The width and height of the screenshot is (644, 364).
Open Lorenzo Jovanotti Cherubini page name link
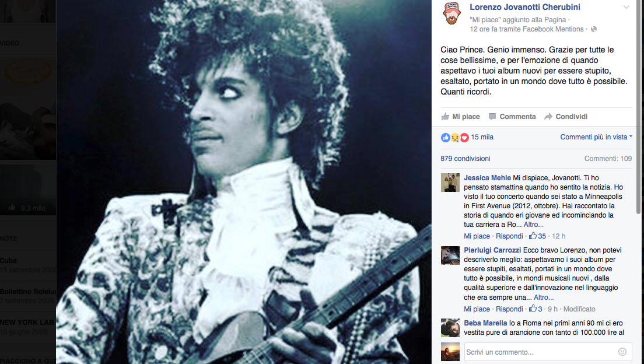525,7
